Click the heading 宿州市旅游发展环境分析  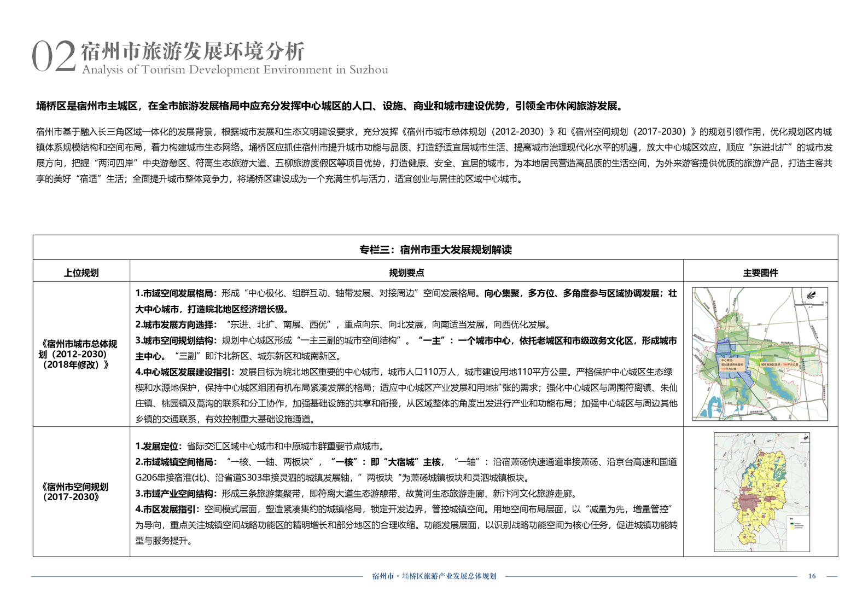click(x=193, y=51)
